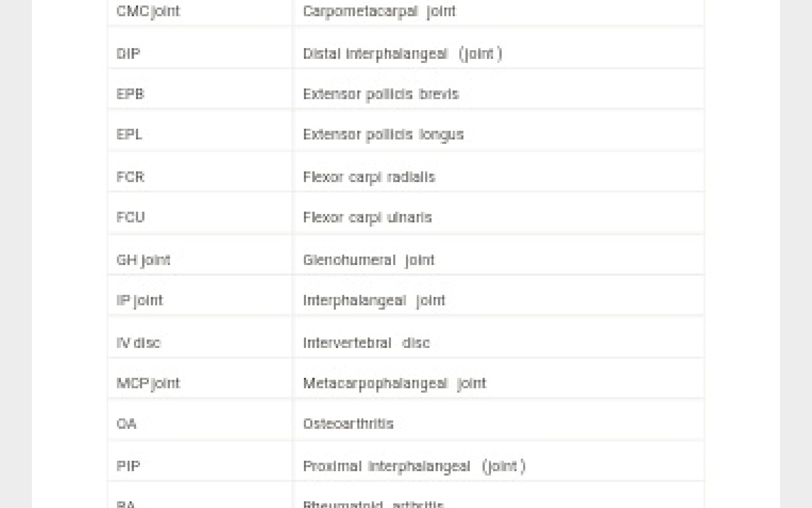Select Proximal interphalangeal (joint) text
The height and width of the screenshot is (508, 812).
point(414,466)
